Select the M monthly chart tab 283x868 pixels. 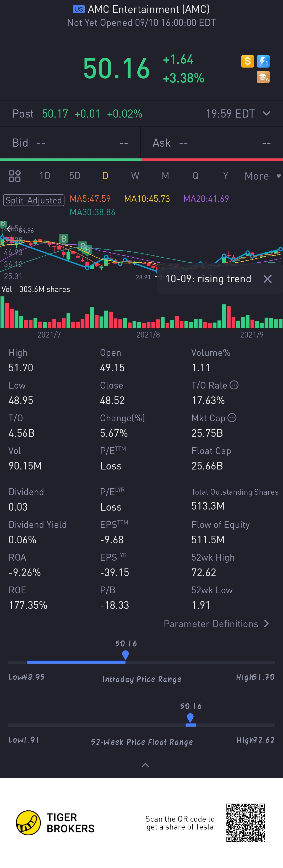(x=165, y=175)
